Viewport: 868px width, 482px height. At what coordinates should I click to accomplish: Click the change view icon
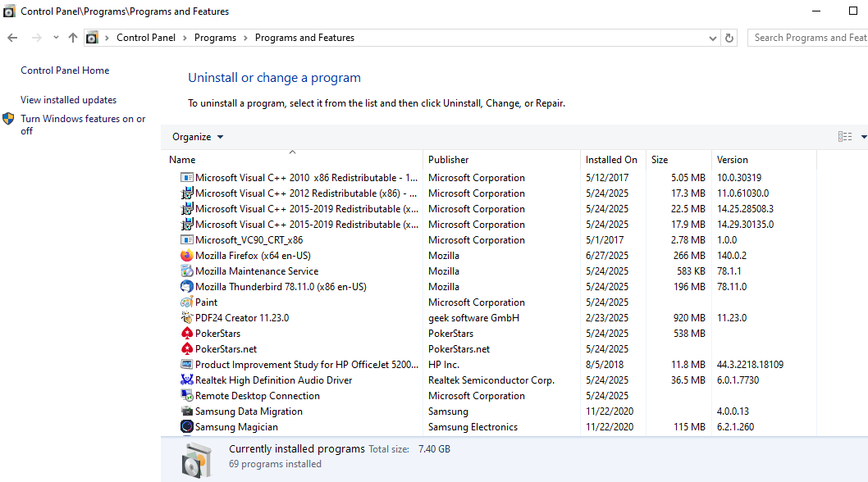coord(845,137)
